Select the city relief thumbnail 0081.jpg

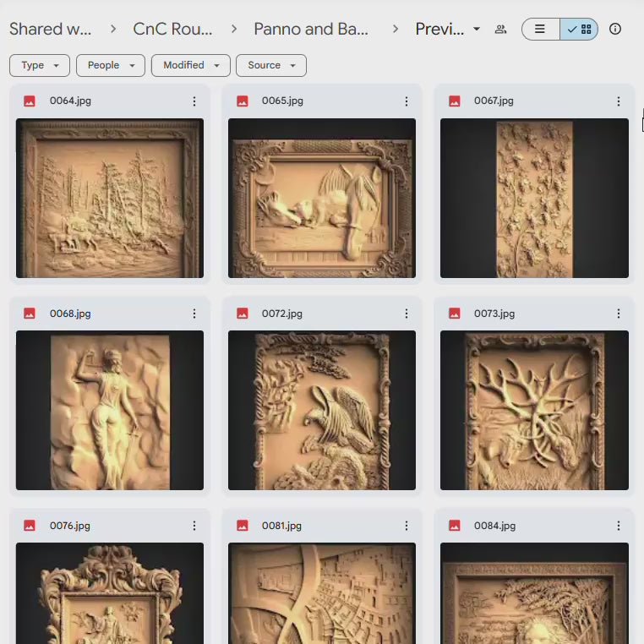click(322, 593)
